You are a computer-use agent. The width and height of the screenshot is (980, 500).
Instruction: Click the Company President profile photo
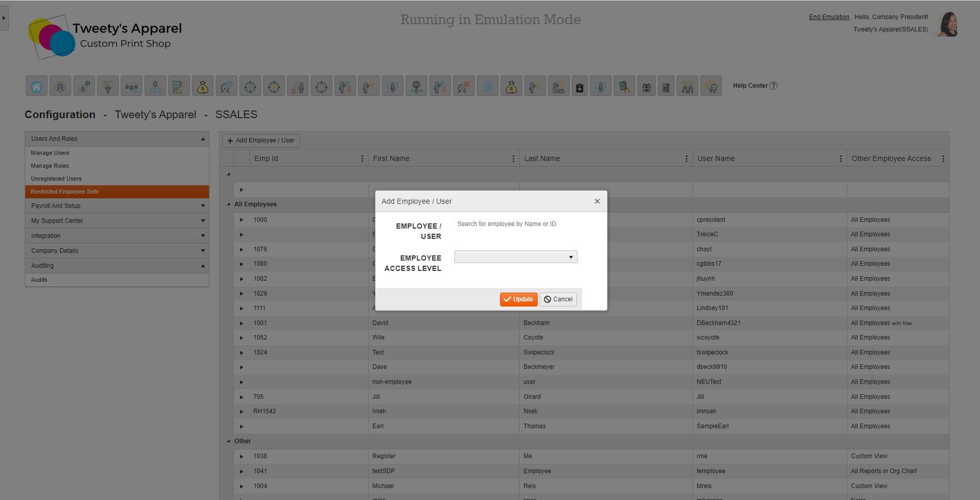click(x=948, y=24)
